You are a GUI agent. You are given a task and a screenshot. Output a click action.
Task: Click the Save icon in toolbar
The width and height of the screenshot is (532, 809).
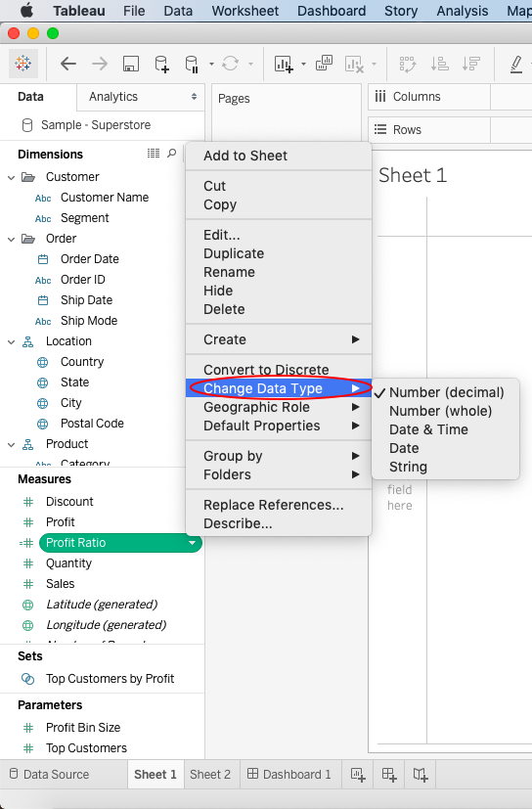pos(131,64)
